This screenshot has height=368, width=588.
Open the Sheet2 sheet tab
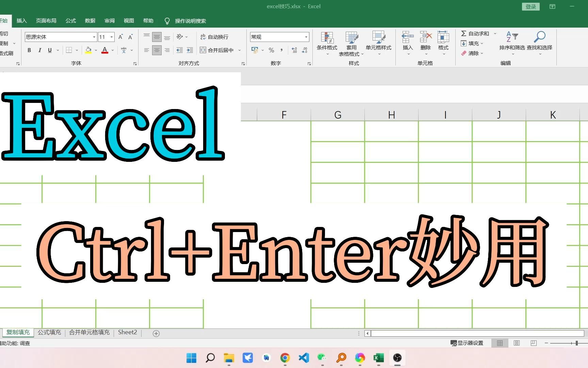click(x=128, y=333)
